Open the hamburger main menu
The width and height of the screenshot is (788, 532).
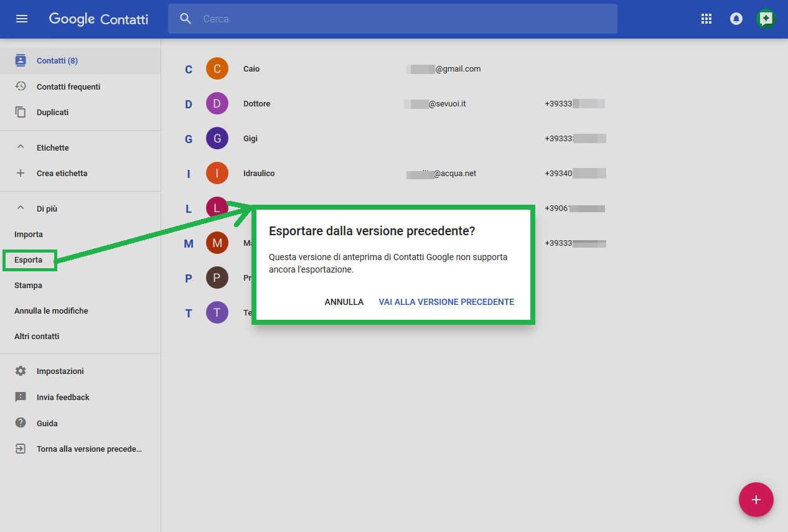coord(22,19)
